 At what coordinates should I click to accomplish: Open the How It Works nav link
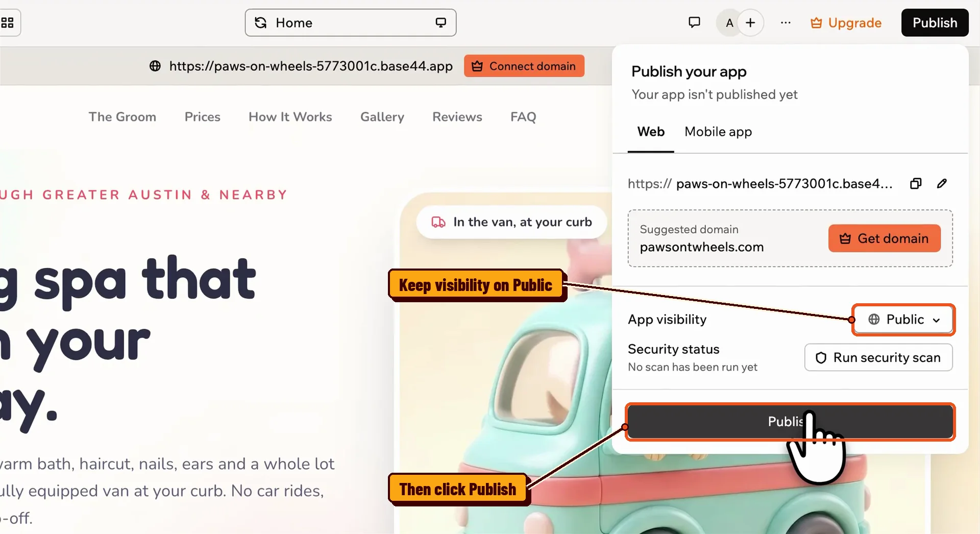click(290, 117)
